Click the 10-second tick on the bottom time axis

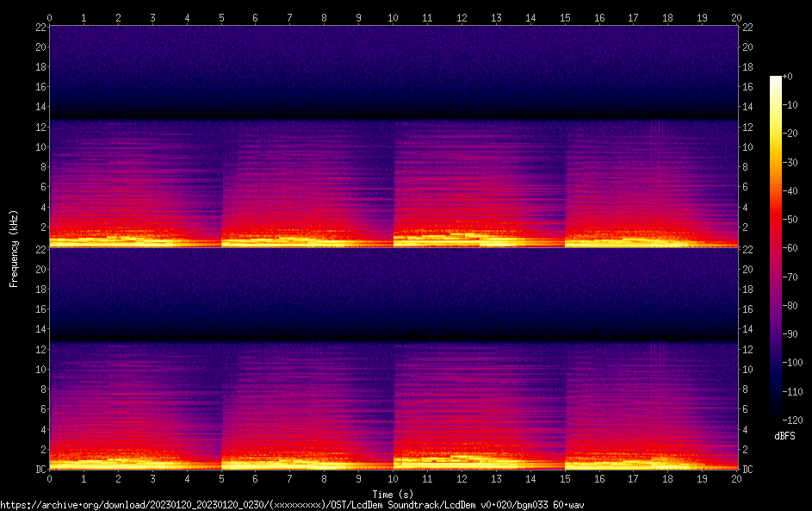point(393,478)
